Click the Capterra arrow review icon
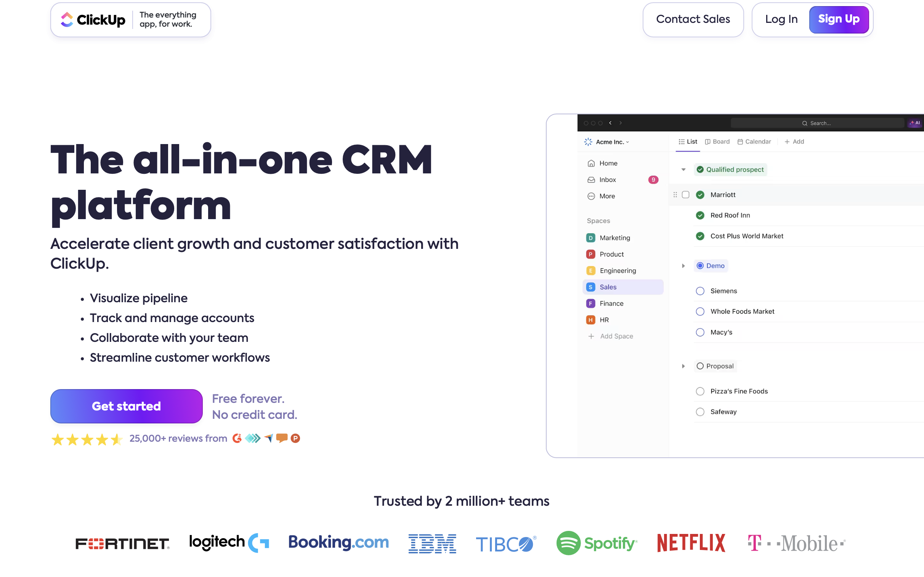The image size is (924, 577). (x=268, y=438)
